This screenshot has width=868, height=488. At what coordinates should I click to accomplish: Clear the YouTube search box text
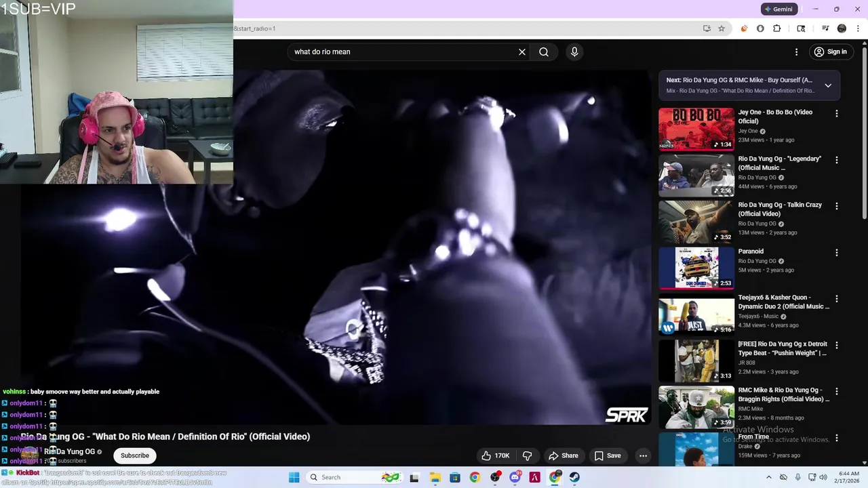click(522, 52)
